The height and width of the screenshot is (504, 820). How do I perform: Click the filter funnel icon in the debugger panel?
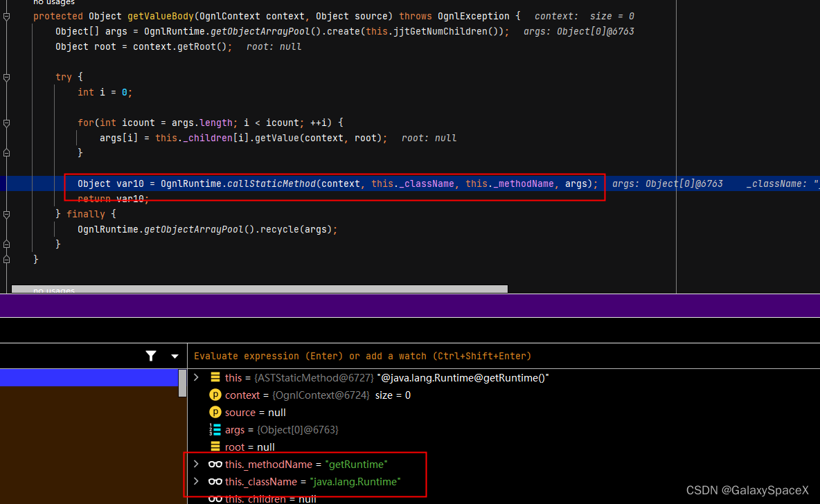(150, 356)
